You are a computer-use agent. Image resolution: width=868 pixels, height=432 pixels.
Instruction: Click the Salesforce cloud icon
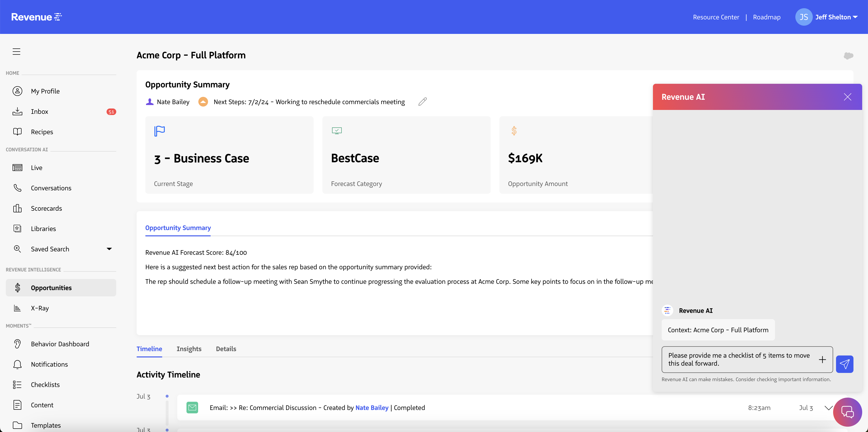click(848, 56)
